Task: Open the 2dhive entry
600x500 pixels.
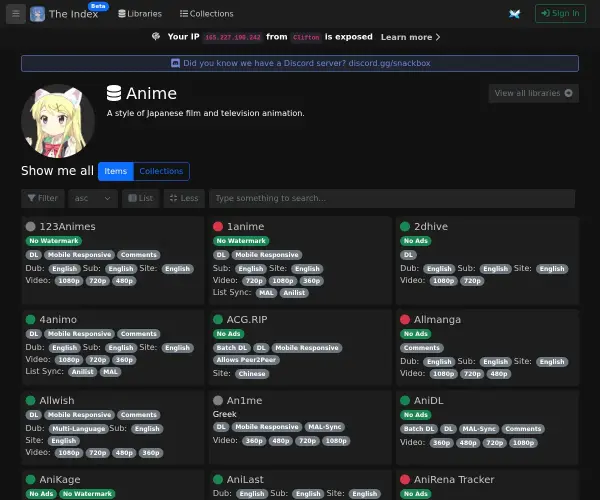Action: pos(431,226)
